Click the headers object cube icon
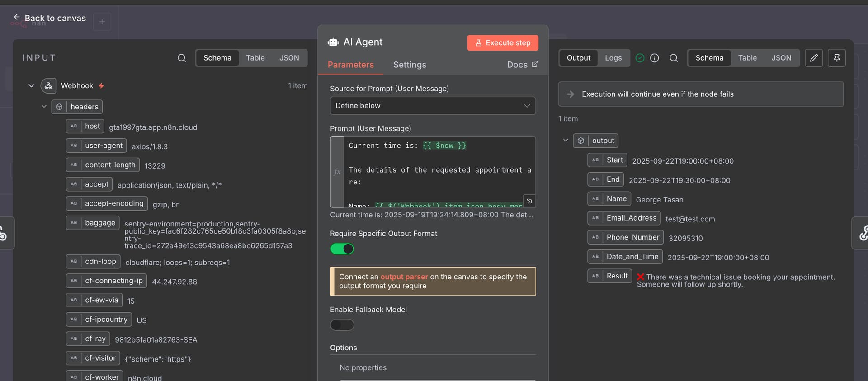Image resolution: width=868 pixels, height=381 pixels. pyautogui.click(x=59, y=107)
